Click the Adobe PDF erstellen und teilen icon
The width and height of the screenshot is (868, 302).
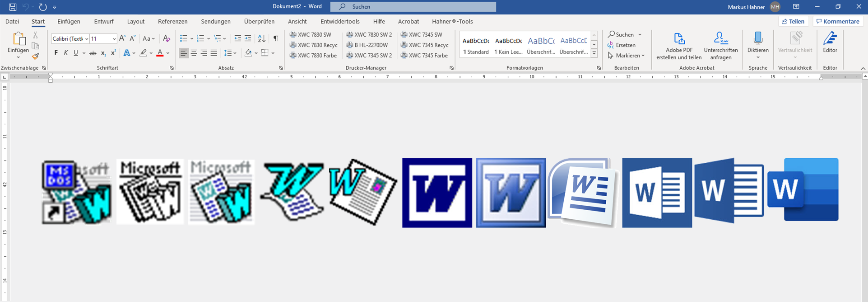679,39
